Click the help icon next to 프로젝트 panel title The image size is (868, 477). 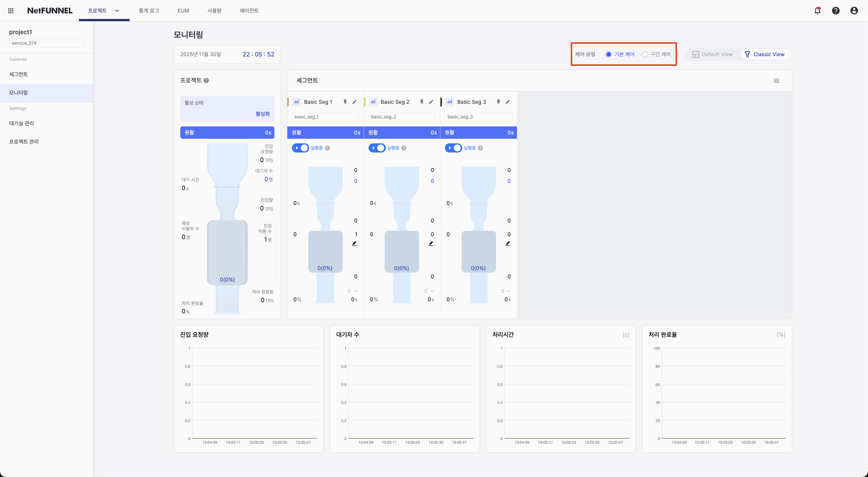pyautogui.click(x=206, y=81)
